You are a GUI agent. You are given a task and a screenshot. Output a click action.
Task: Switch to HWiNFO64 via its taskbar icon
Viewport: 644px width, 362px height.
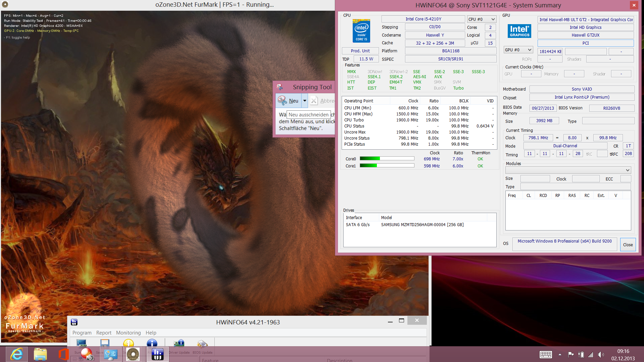point(157,354)
